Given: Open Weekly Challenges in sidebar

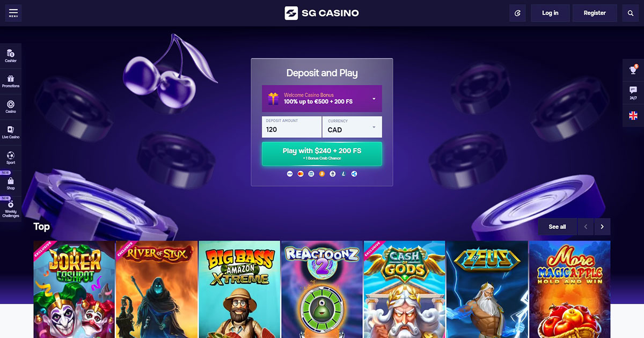Looking at the screenshot, I should (x=11, y=209).
